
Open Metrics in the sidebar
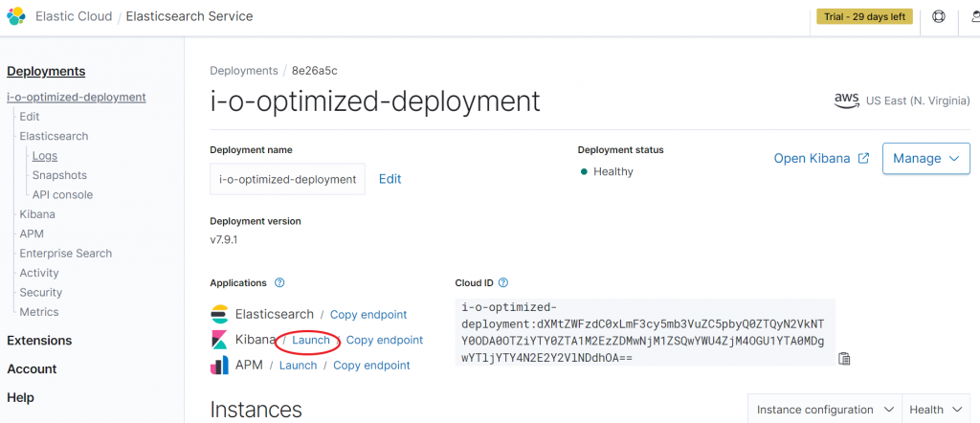(x=38, y=312)
